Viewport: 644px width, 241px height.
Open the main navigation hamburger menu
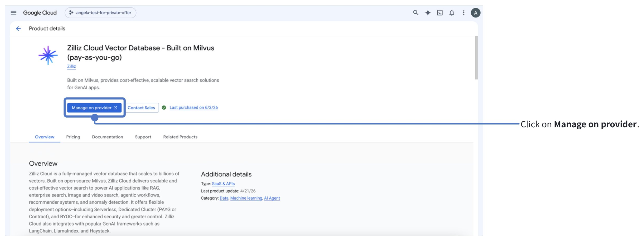[13, 13]
